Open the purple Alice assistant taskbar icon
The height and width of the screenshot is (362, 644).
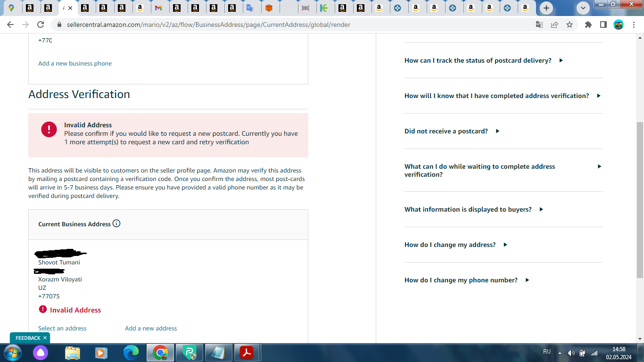tap(41, 353)
